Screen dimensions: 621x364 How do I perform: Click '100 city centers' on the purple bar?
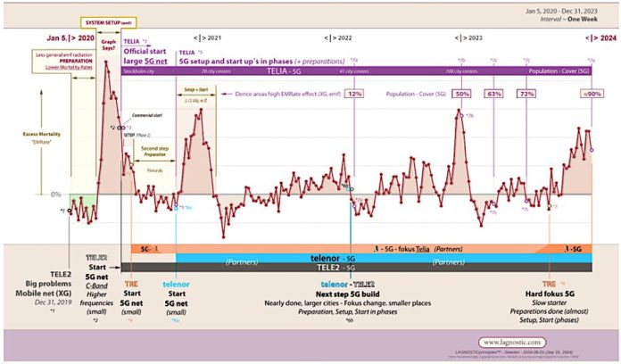click(x=461, y=71)
